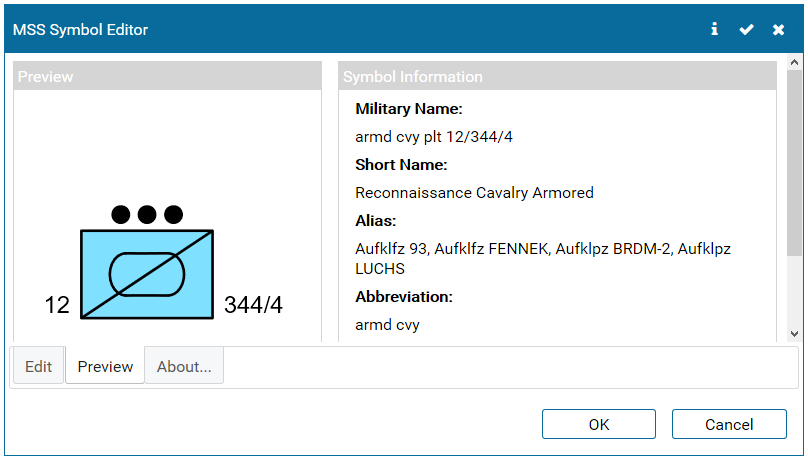Click the oval armor icon inside symbol

click(x=147, y=274)
